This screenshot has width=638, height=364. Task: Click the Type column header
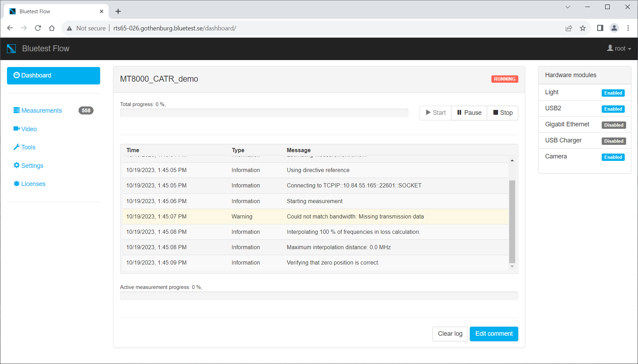tap(238, 150)
